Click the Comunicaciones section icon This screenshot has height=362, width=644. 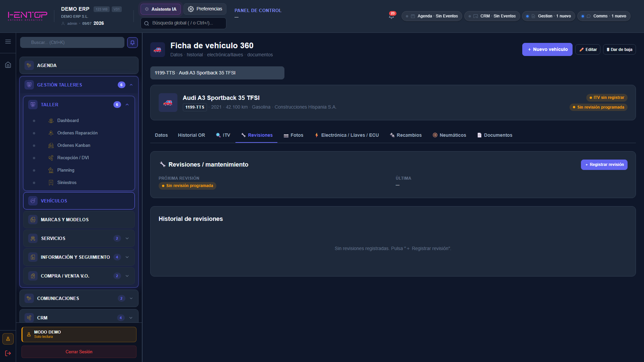point(29,298)
